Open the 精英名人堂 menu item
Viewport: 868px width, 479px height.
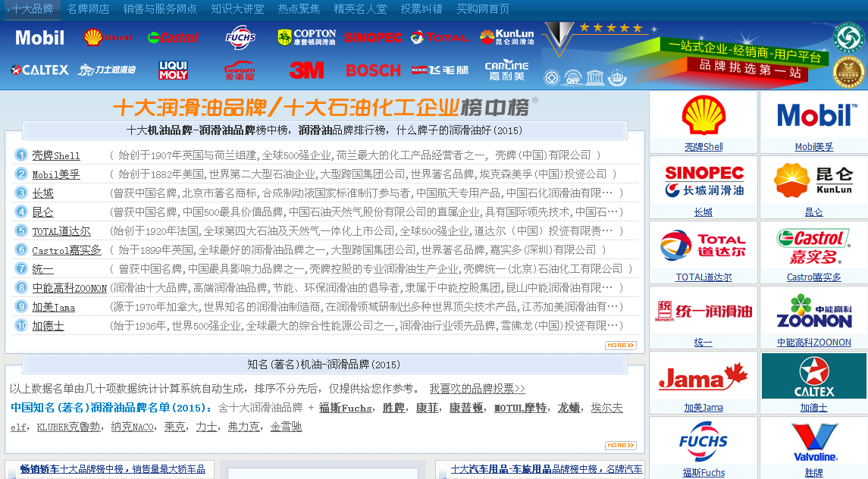(360, 9)
